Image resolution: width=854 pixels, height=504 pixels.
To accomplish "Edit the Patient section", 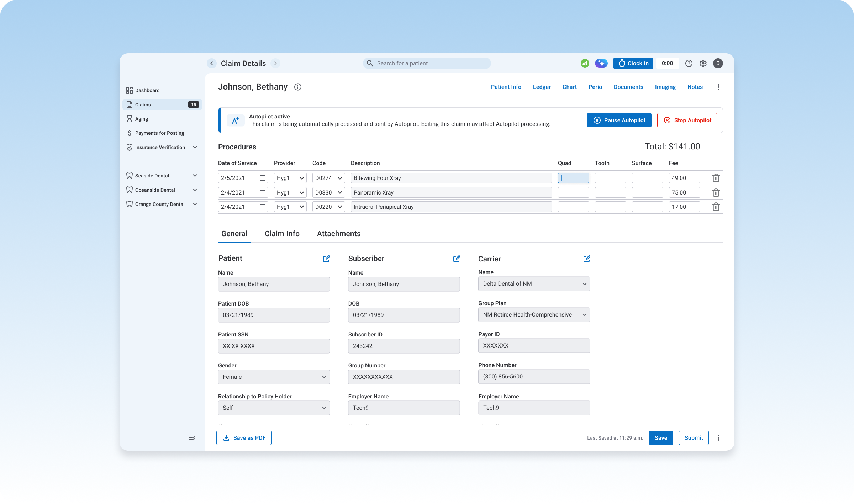I will [x=326, y=259].
